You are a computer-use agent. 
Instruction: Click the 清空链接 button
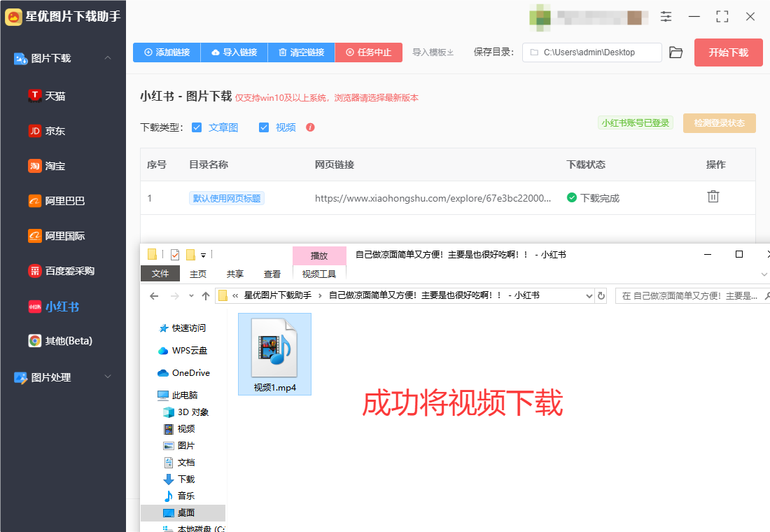[302, 52]
